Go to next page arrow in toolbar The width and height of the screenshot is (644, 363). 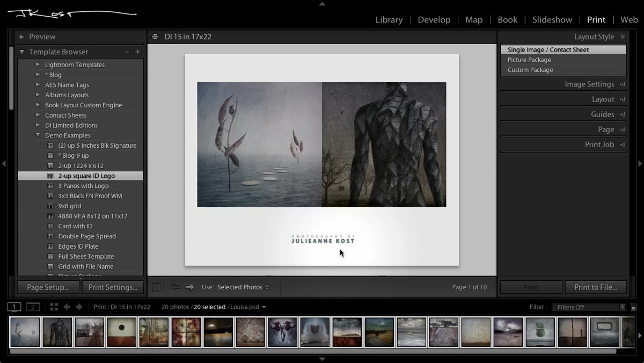click(190, 287)
